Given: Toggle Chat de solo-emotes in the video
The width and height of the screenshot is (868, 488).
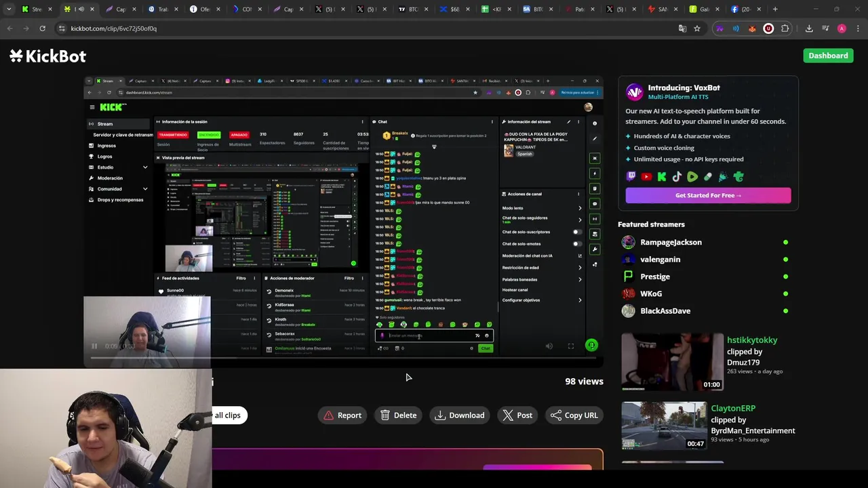Looking at the screenshot, I should point(577,243).
